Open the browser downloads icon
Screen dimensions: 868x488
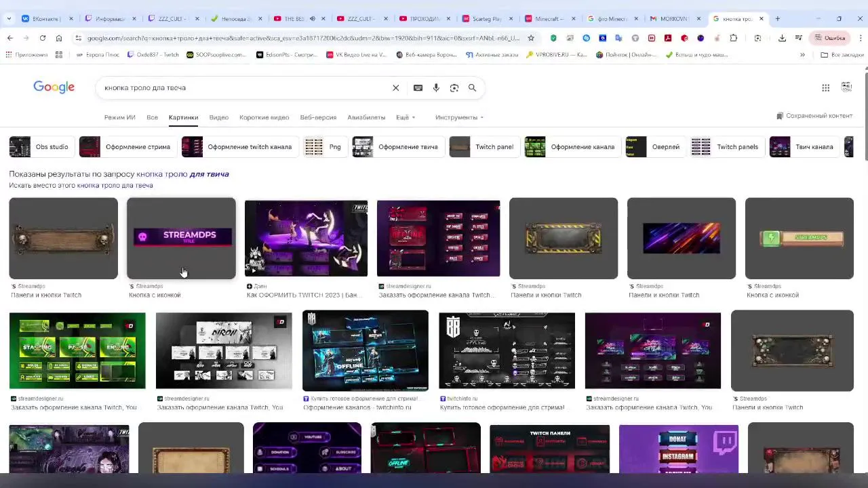click(782, 38)
